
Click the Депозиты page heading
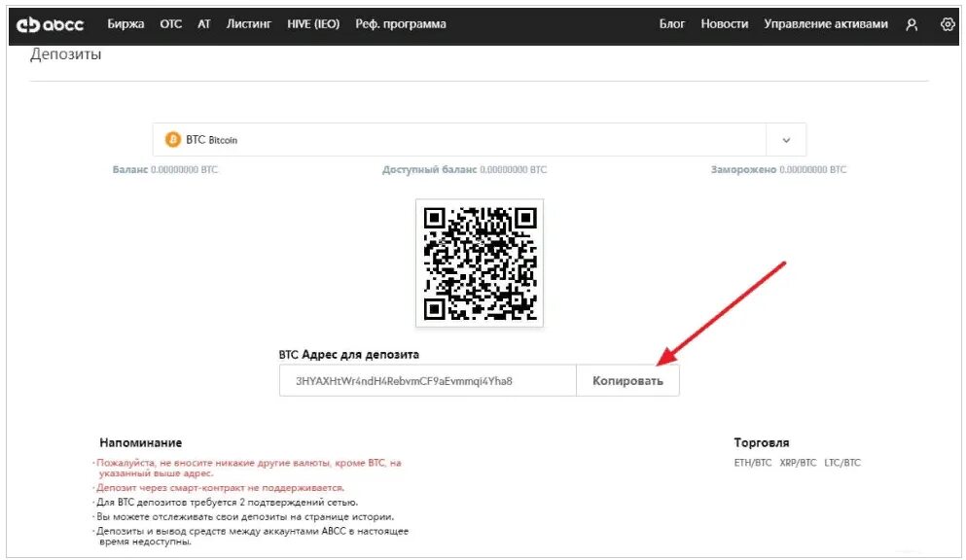click(x=66, y=54)
